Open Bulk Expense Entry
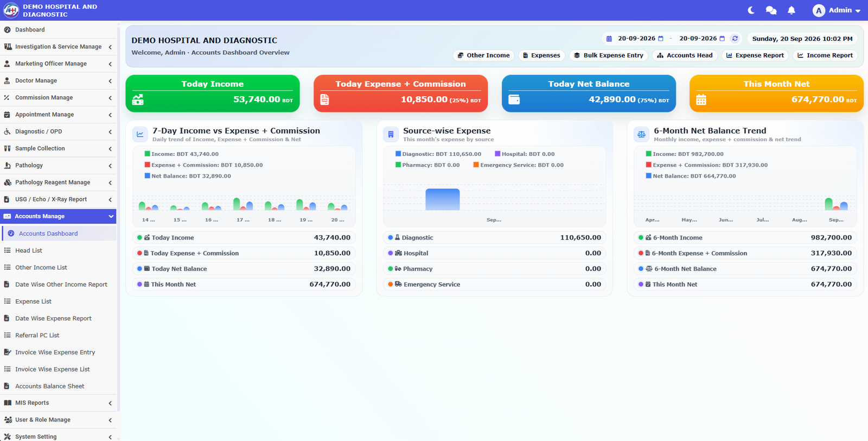868x441 pixels. click(x=609, y=55)
